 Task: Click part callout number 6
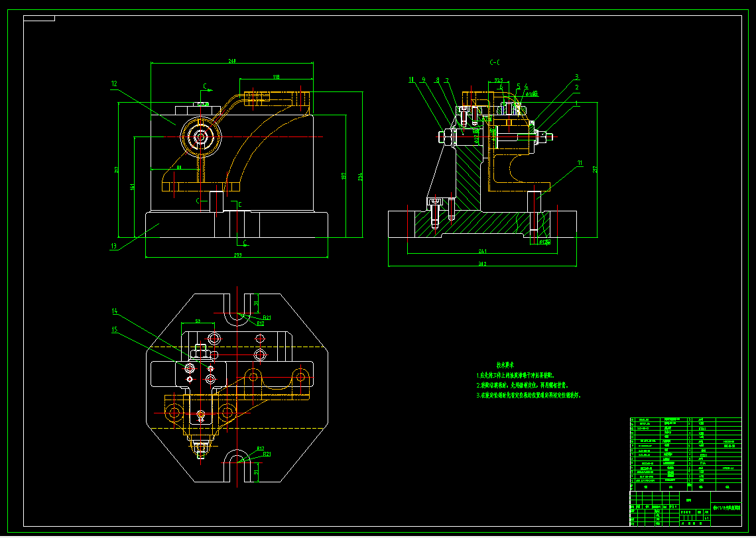coord(501,87)
